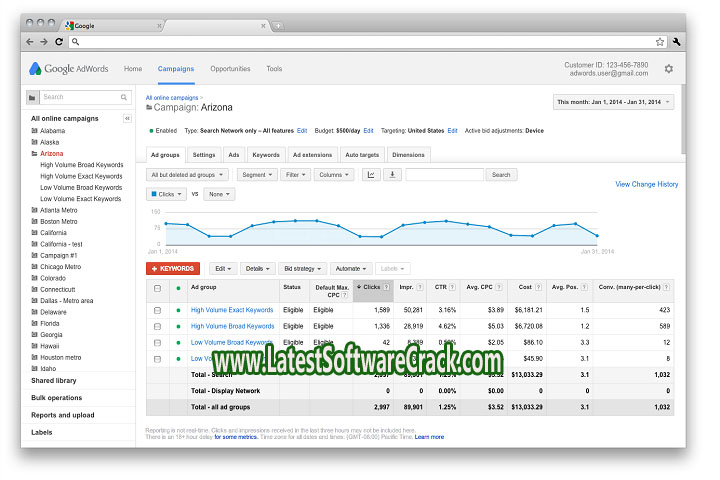Open the date range dropdown
Image resolution: width=720 pixels, height=480 pixels.
click(613, 102)
